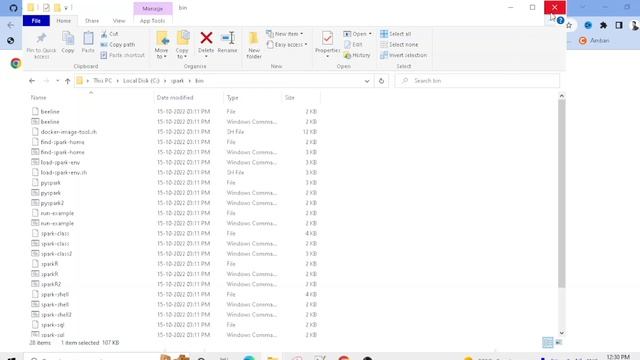640x360 pixels.
Task: Open the File menu tab
Action: [36, 21]
